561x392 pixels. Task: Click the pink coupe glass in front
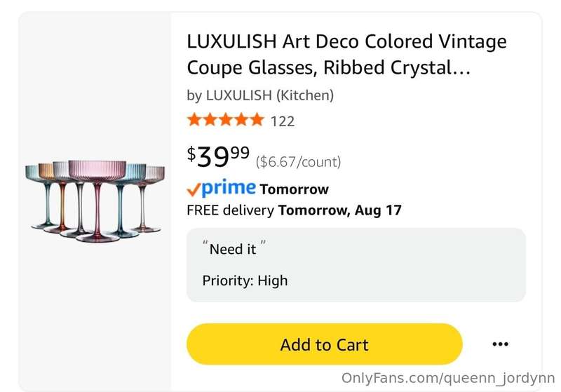click(x=97, y=201)
